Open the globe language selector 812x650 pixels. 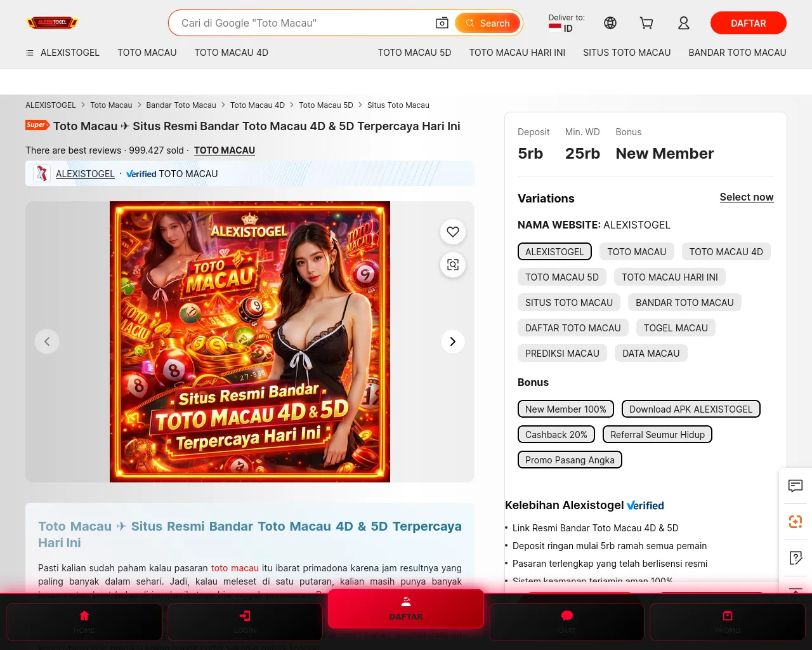tap(610, 23)
